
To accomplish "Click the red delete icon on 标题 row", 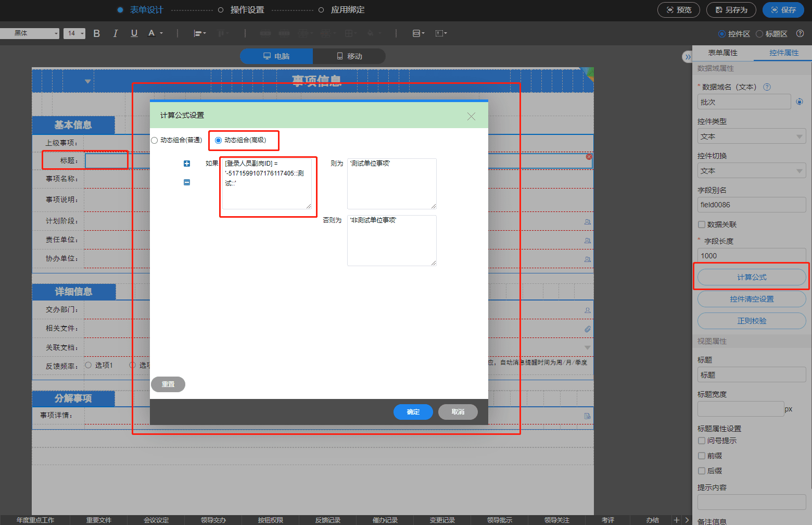I will click(589, 157).
